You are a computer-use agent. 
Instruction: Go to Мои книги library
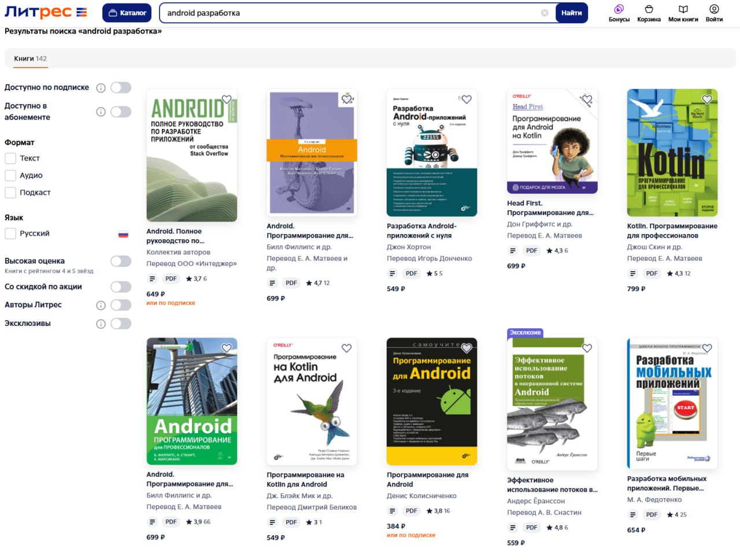683,13
